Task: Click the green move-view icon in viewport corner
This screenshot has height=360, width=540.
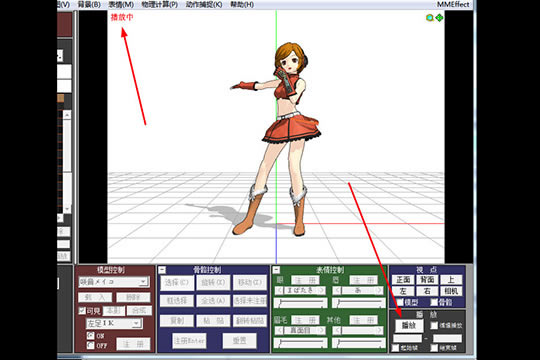Action: point(439,18)
